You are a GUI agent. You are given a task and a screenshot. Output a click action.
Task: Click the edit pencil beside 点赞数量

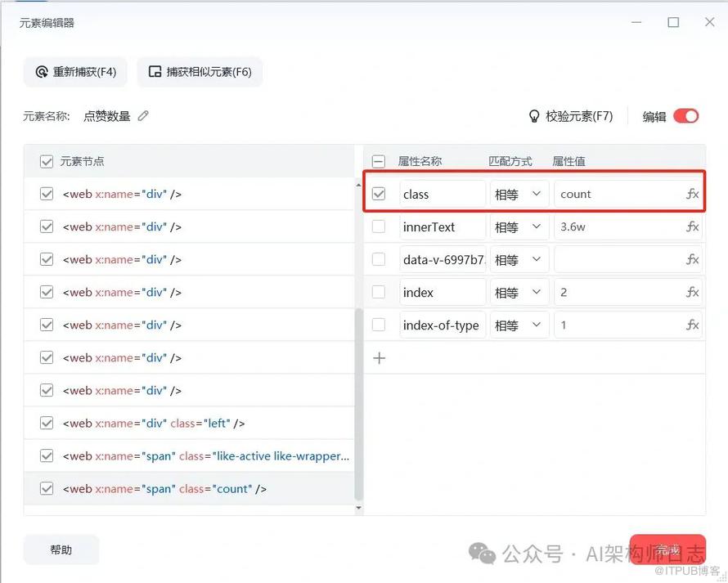143,116
